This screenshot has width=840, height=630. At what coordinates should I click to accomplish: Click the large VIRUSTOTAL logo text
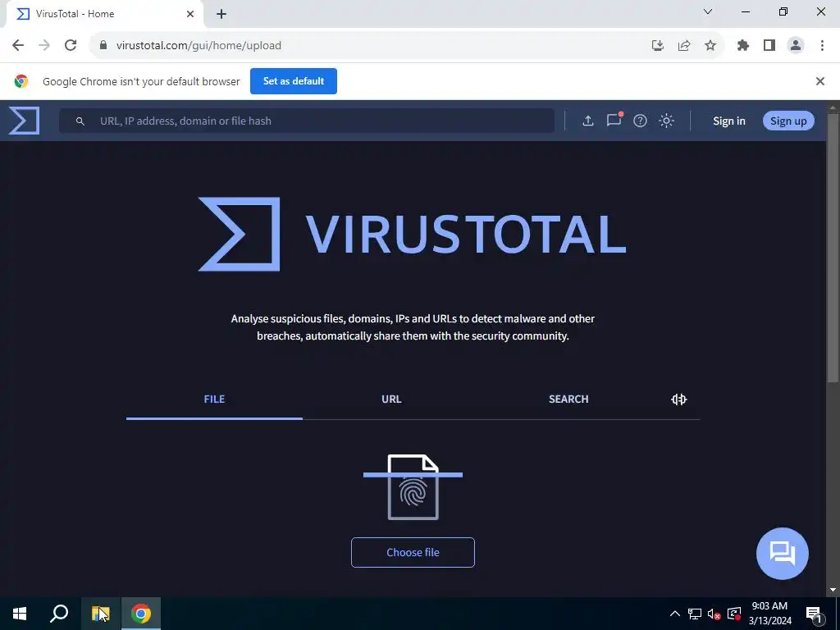point(466,234)
